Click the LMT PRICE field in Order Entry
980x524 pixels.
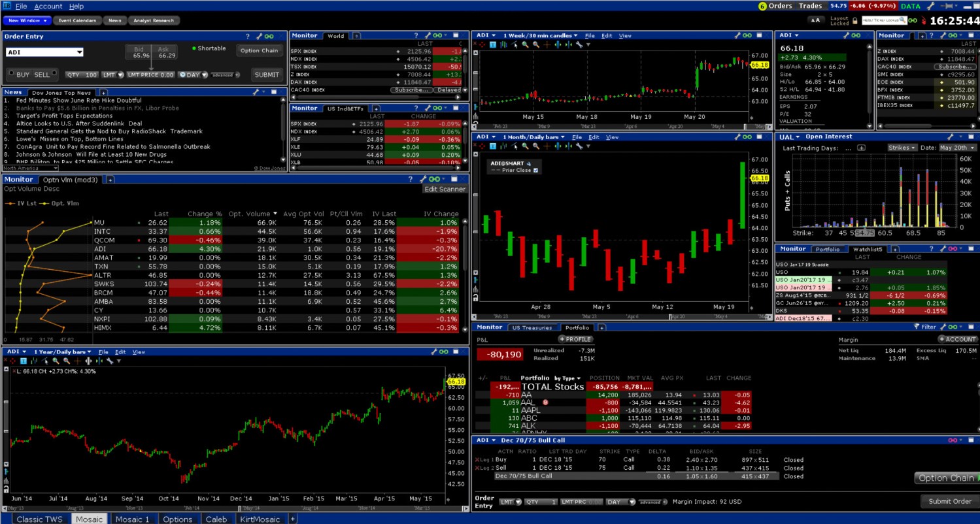tap(150, 75)
